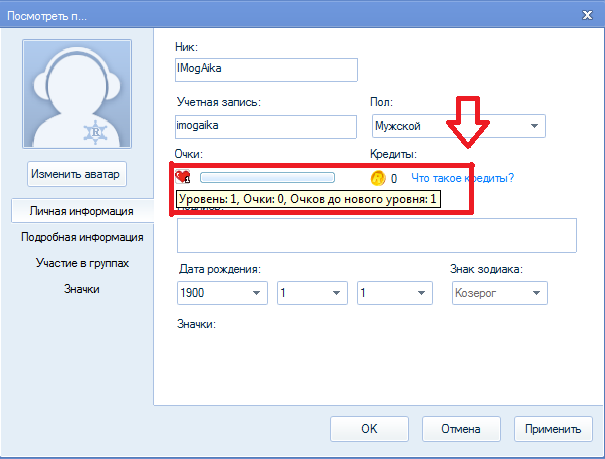
Task: Click the user avatar image
Action: coord(78,95)
